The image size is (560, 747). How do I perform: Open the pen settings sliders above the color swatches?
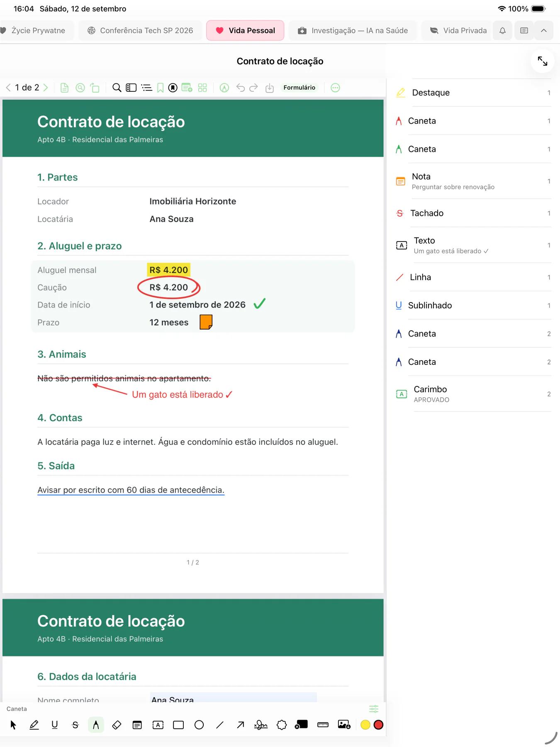click(374, 709)
